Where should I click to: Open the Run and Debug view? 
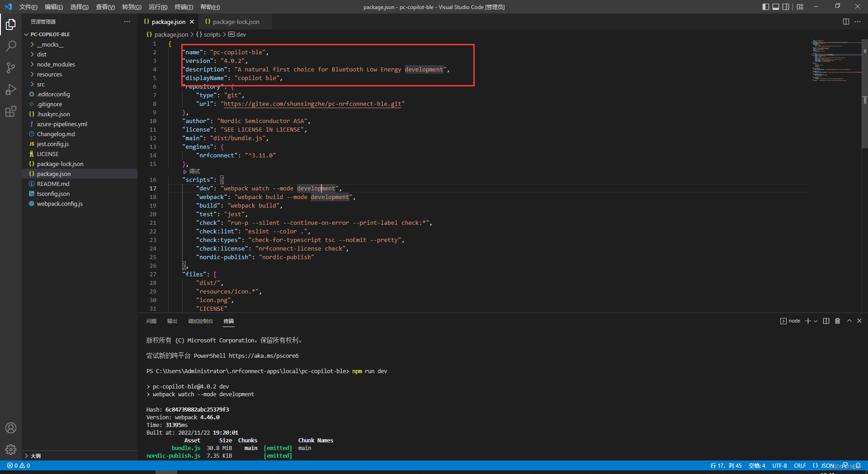(11, 90)
